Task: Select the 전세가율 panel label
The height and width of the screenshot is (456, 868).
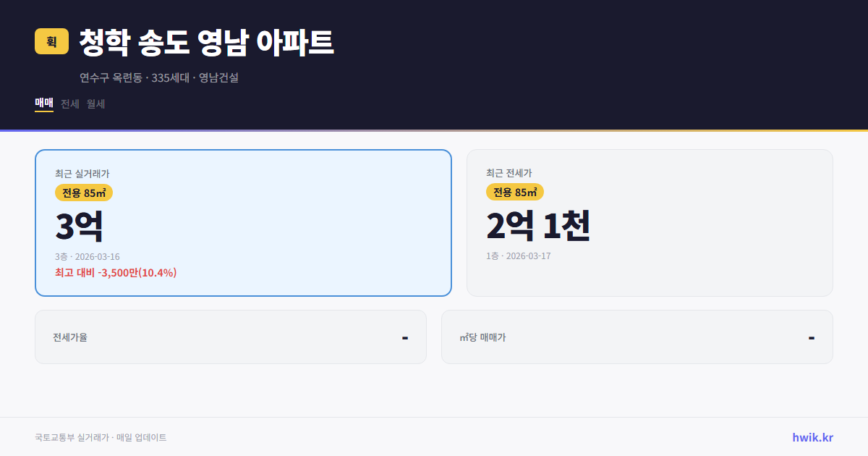Action: (x=69, y=337)
